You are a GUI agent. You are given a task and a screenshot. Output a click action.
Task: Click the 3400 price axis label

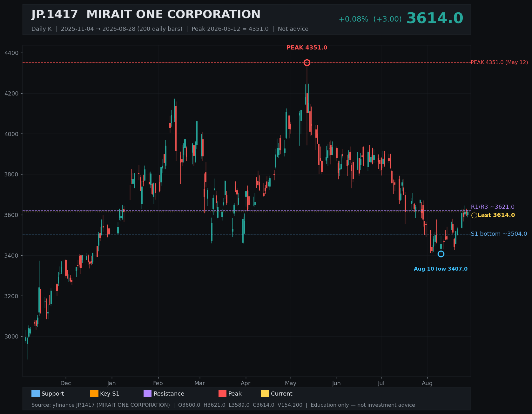12,256
